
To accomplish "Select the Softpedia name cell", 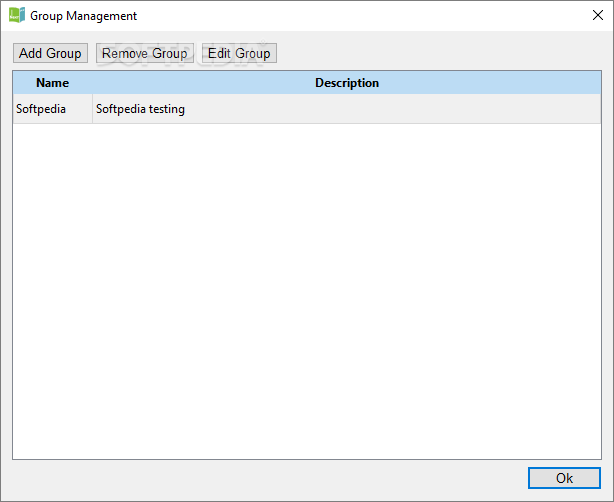I will click(x=53, y=109).
